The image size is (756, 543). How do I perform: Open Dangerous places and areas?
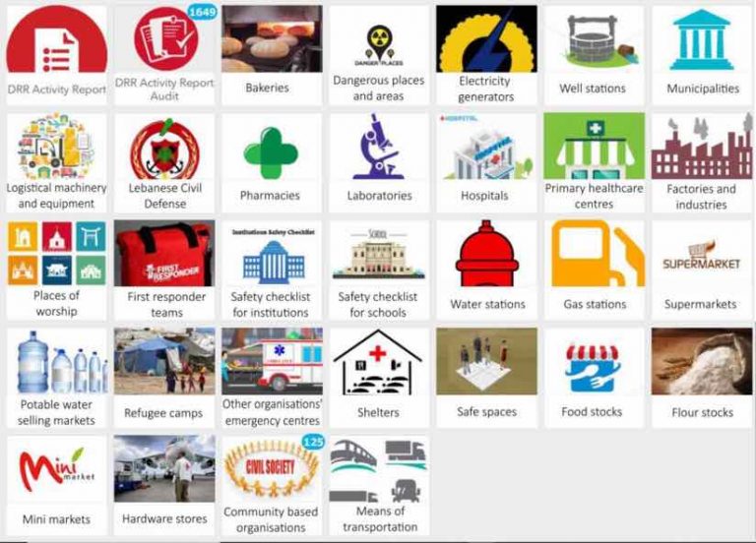point(379,54)
